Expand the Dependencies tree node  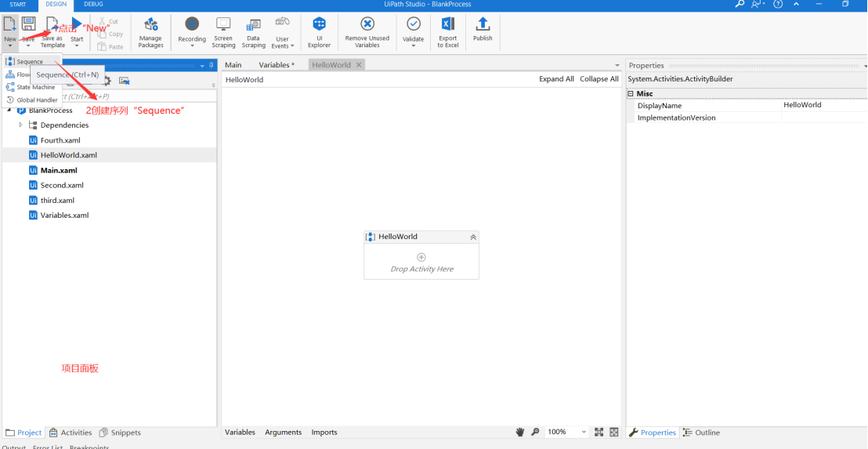click(20, 125)
